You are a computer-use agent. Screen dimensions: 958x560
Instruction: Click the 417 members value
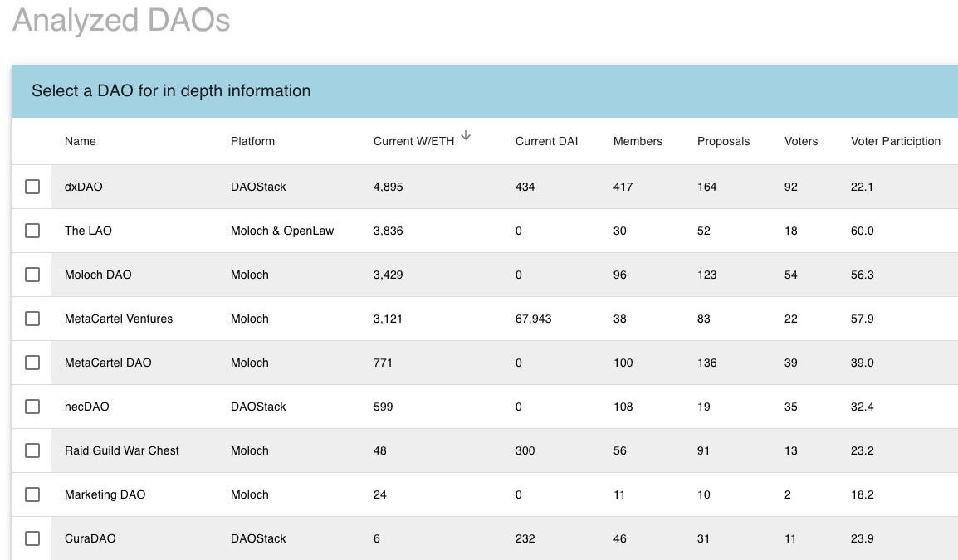tap(623, 187)
